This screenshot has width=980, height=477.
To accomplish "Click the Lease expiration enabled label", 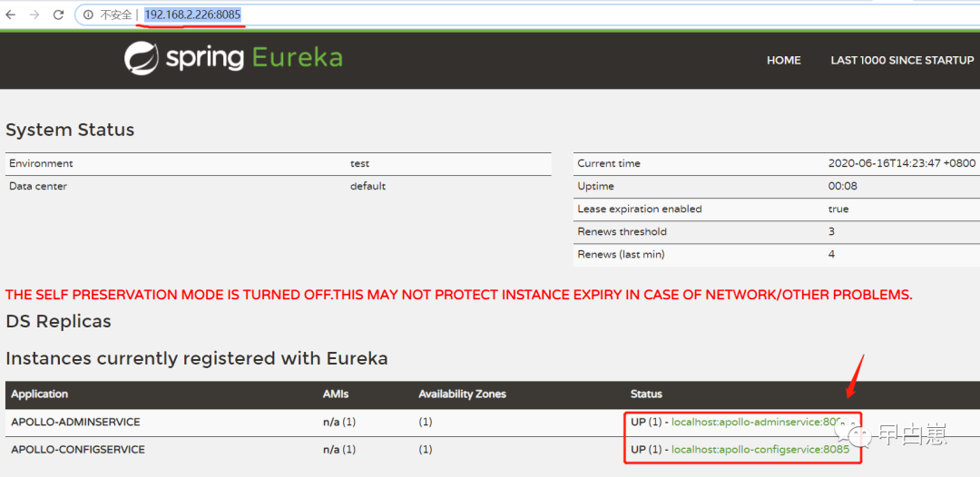I will pos(640,209).
